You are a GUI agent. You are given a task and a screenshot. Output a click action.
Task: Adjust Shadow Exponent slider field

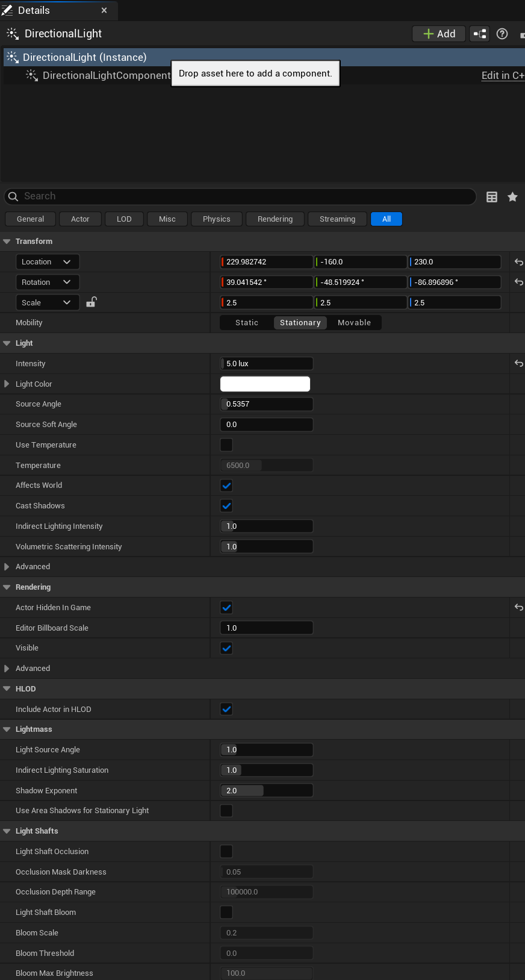267,790
